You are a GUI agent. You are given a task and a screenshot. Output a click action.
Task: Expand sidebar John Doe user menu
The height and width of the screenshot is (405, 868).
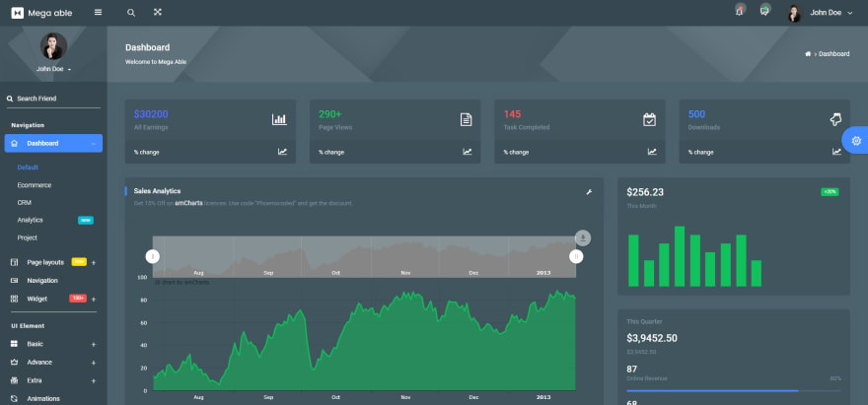pos(53,69)
